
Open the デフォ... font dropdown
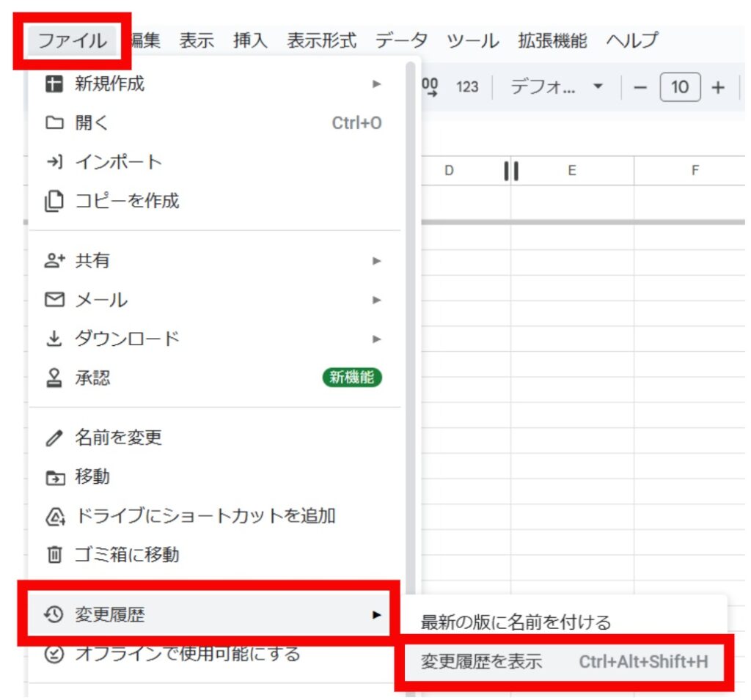click(x=557, y=87)
